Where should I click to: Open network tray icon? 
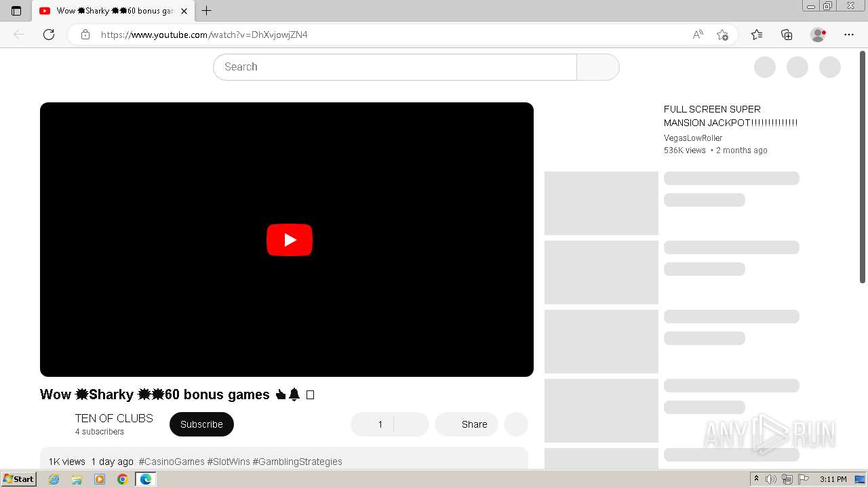point(787,479)
